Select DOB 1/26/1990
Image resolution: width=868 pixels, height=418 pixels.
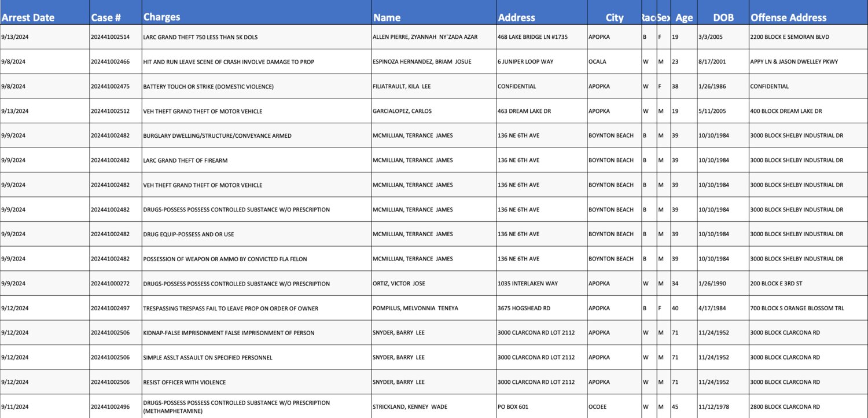click(x=723, y=284)
